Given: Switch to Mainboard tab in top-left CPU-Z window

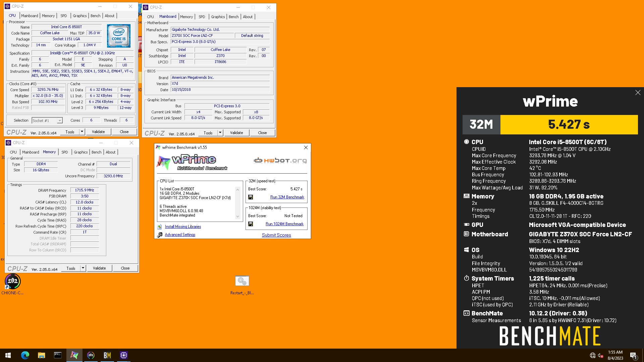Looking at the screenshot, I should (30, 16).
